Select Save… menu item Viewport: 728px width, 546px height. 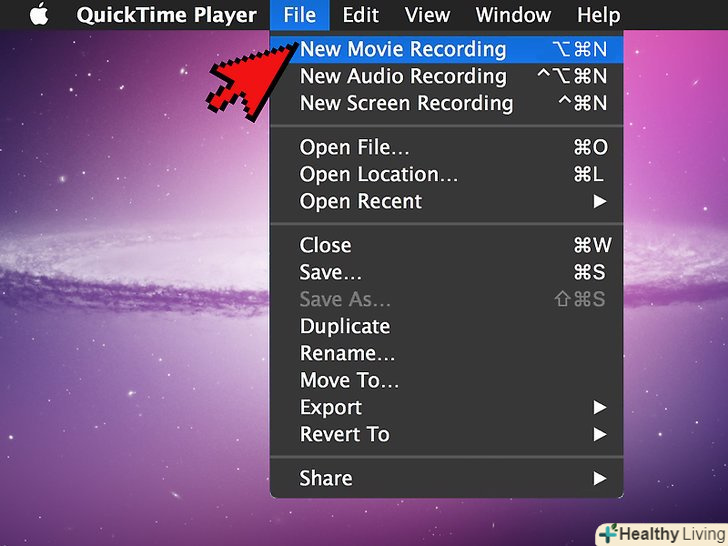(x=447, y=272)
